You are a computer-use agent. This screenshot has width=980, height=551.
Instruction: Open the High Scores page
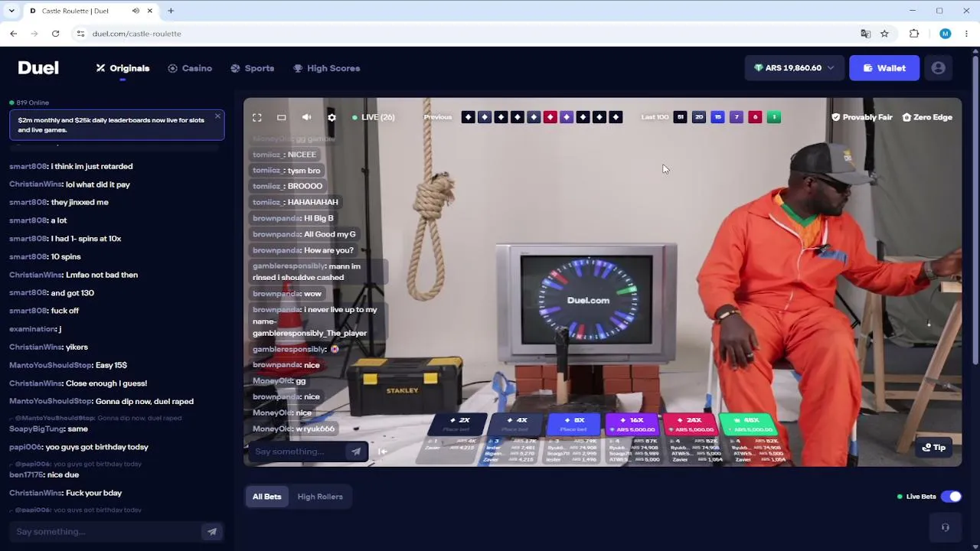pos(326,68)
